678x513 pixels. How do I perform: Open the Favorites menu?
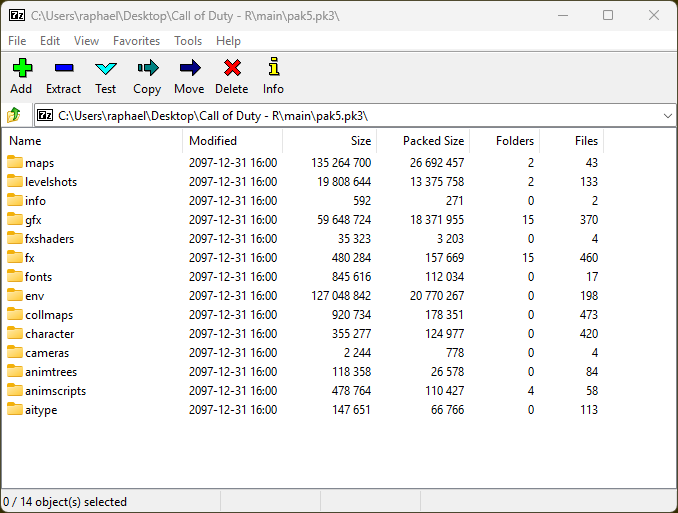137,41
